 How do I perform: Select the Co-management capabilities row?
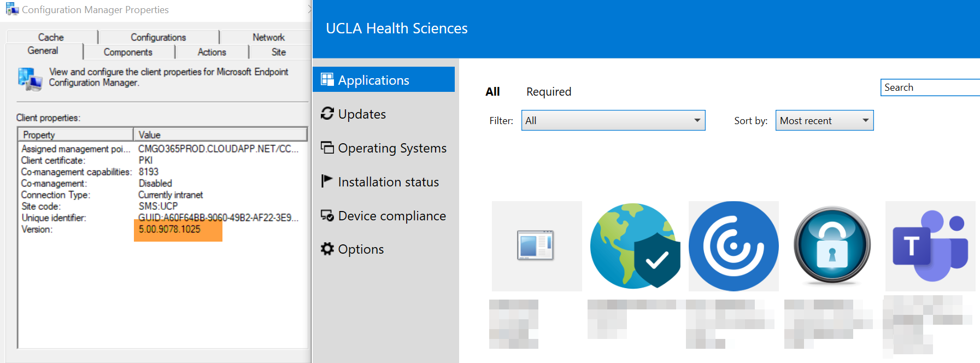(x=162, y=172)
